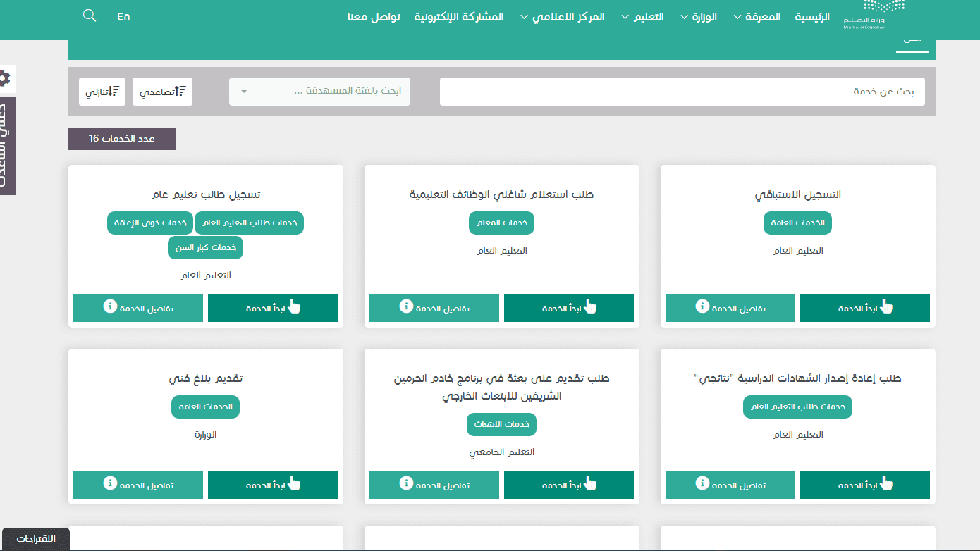The width and height of the screenshot is (980, 551).
Task: Expand the المركز الاعلامي navigation menu
Action: point(563,17)
